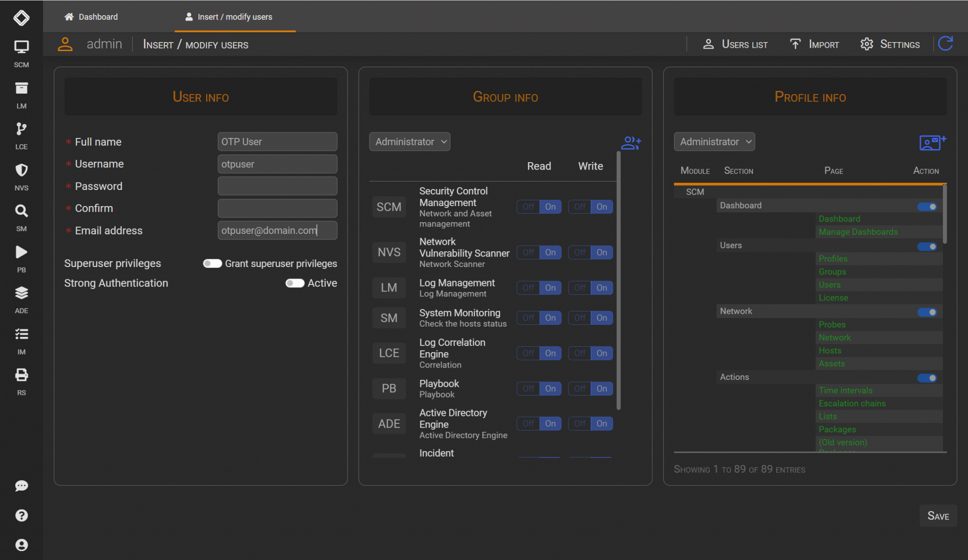
Task: Open the help question mark icon
Action: [21, 515]
